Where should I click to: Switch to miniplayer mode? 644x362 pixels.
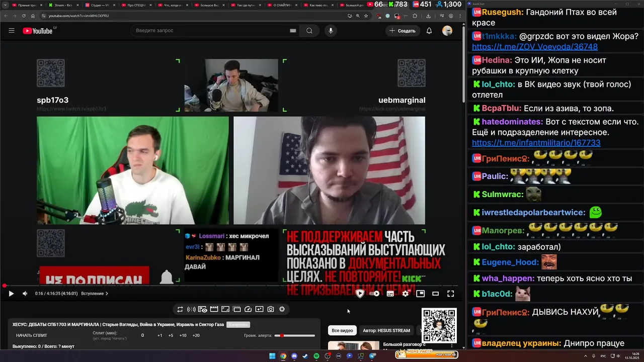[420, 294]
